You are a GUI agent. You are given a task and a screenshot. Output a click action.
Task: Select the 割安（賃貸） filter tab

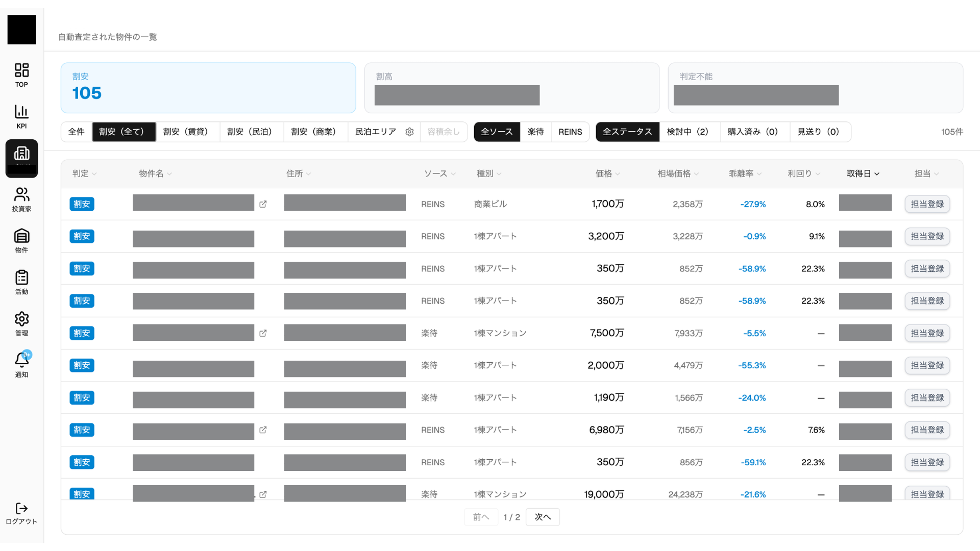click(x=188, y=132)
